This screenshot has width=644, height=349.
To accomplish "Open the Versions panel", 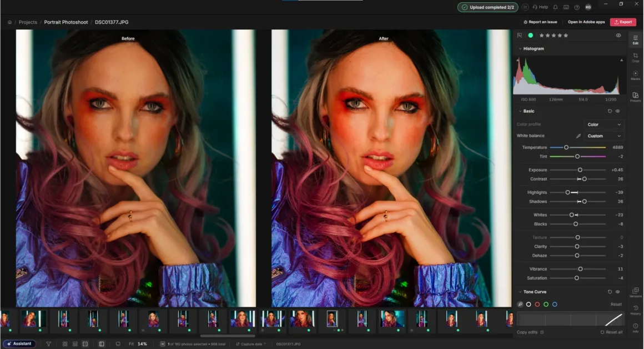I will [x=635, y=292].
